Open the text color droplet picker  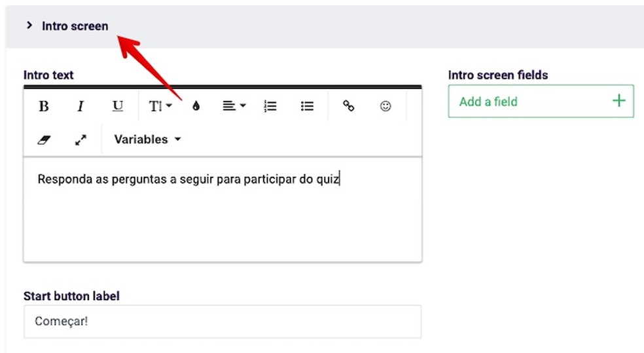coord(196,106)
